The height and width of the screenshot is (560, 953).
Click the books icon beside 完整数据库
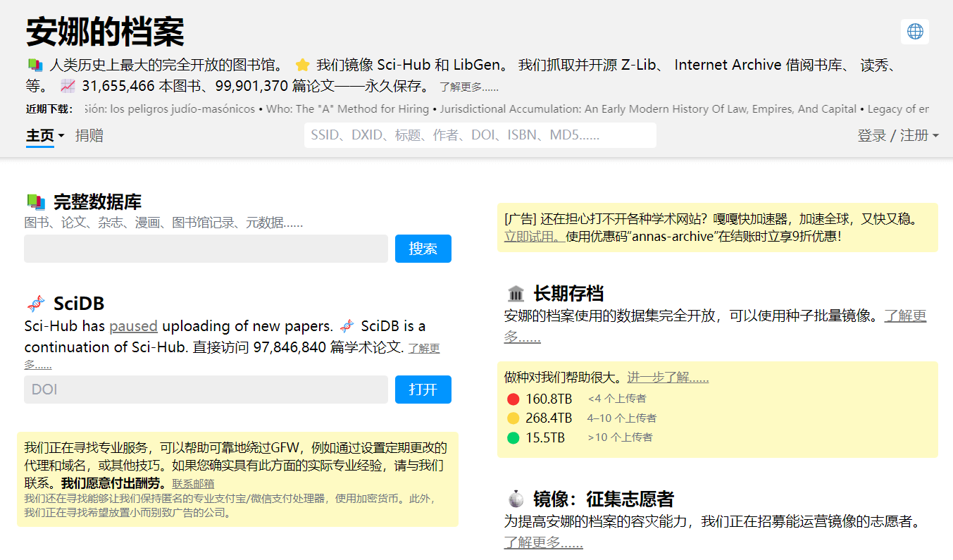36,202
